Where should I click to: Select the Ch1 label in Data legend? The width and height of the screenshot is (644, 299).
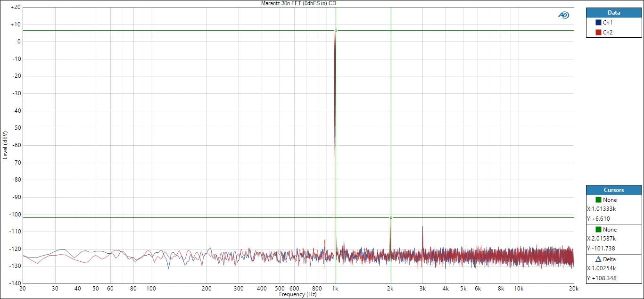click(608, 23)
